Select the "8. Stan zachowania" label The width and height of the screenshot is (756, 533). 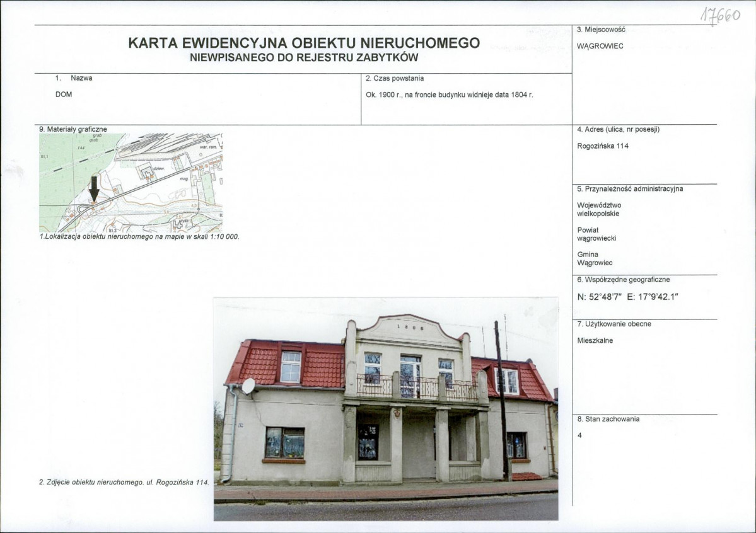click(608, 419)
